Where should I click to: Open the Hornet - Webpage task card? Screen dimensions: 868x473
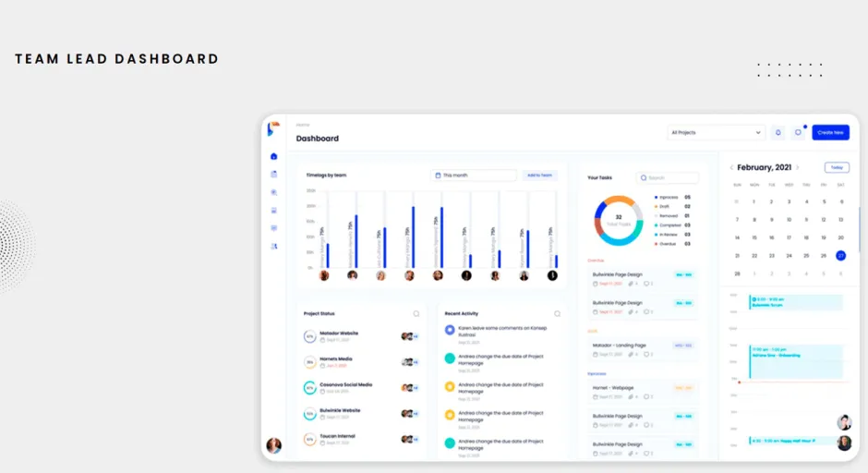(642, 392)
